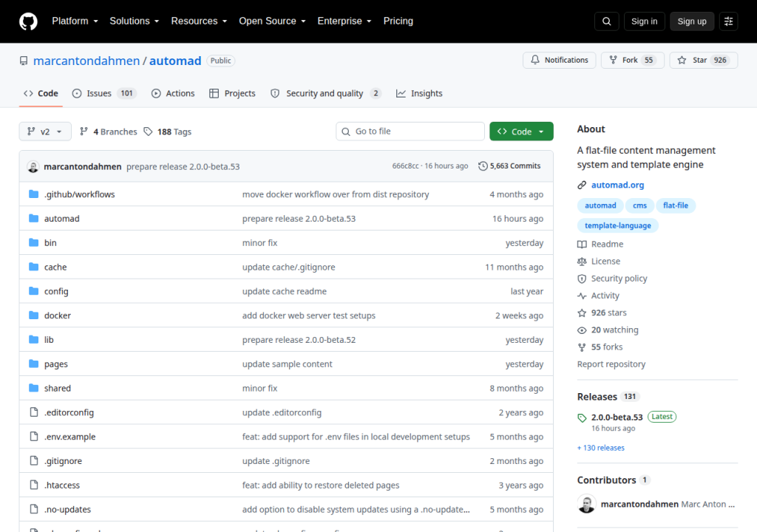757x532 pixels.
Task: Click the License scale icon
Action: click(582, 261)
